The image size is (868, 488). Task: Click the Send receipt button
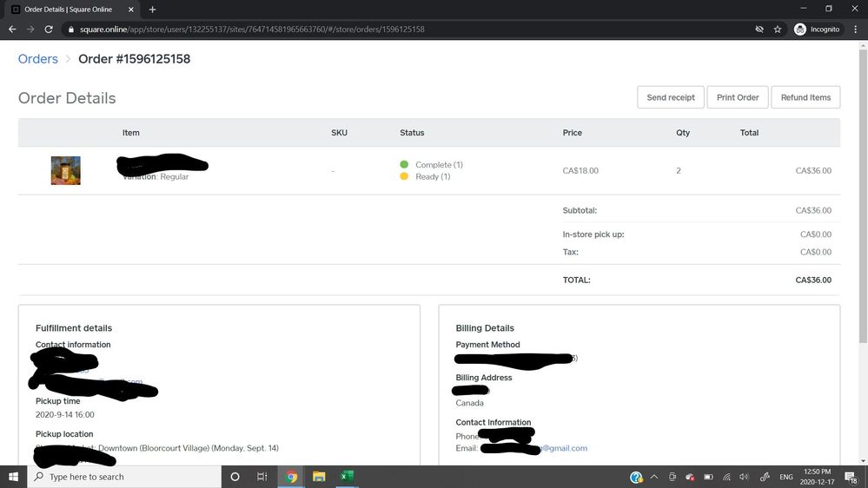(x=670, y=97)
